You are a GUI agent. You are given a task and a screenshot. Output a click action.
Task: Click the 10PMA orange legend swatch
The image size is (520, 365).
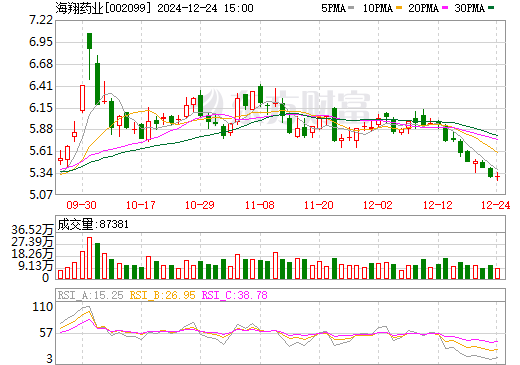[x=398, y=8]
